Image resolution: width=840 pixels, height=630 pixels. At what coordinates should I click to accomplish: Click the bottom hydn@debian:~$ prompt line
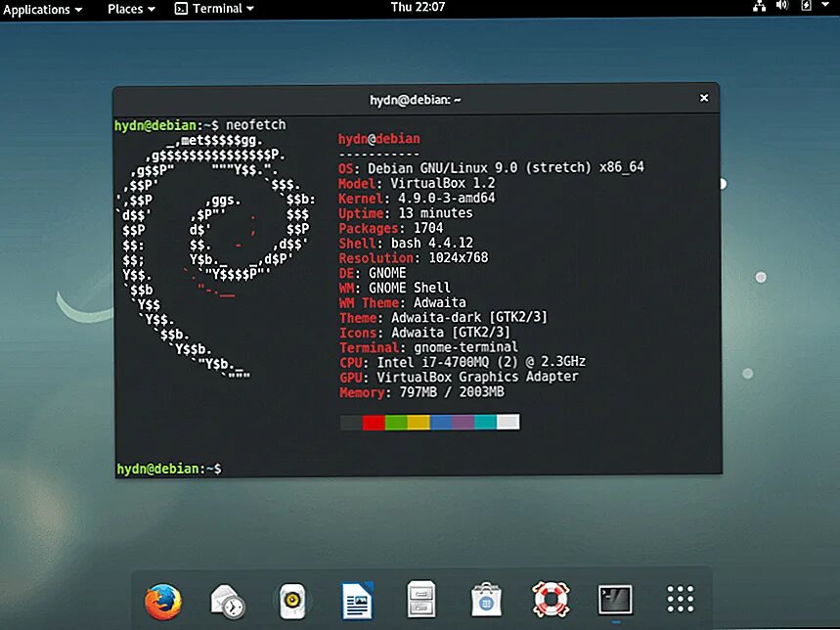click(x=169, y=469)
